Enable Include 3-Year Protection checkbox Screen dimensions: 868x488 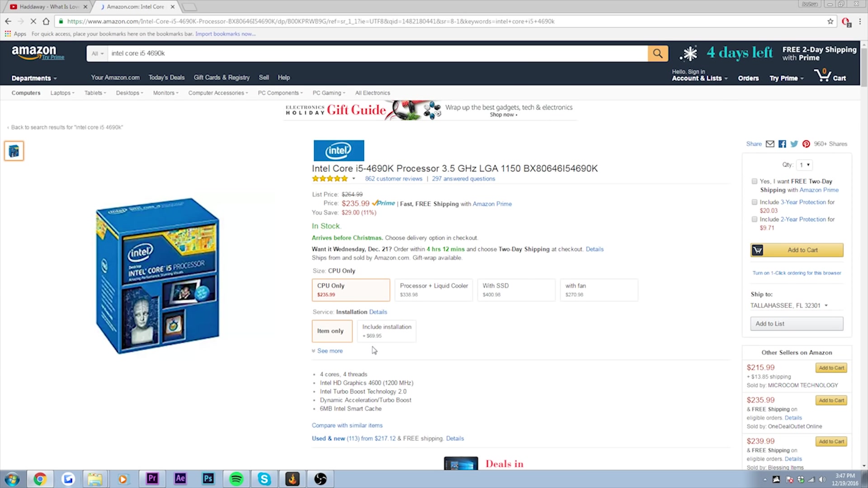[x=754, y=202]
